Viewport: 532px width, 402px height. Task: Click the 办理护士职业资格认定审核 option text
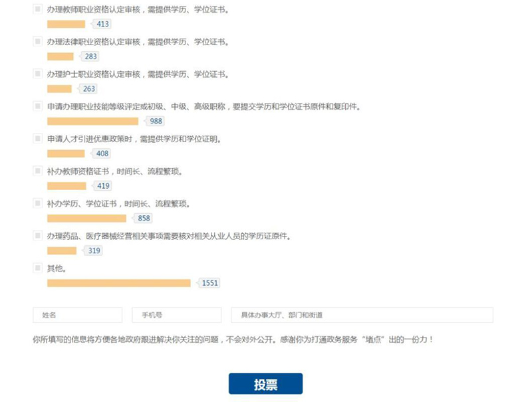point(138,74)
